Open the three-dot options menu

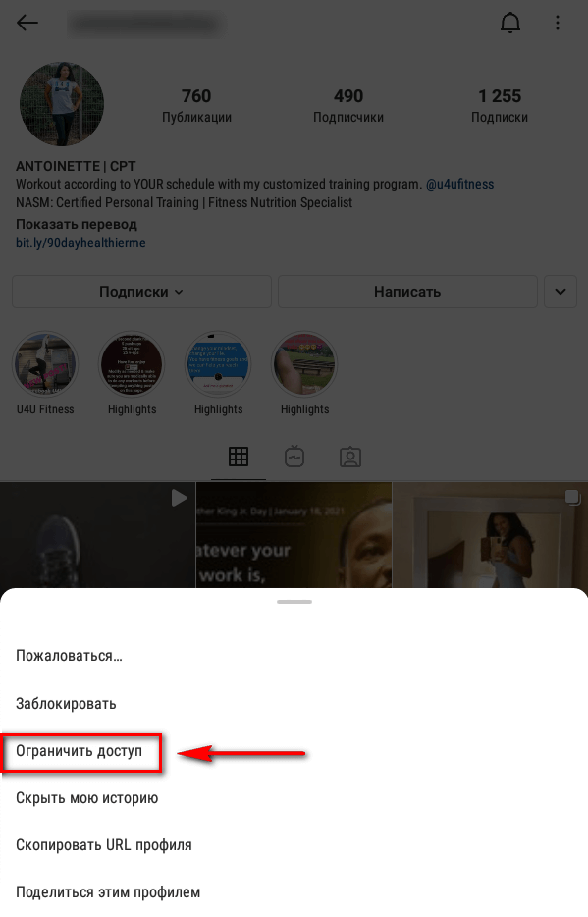coord(557,23)
